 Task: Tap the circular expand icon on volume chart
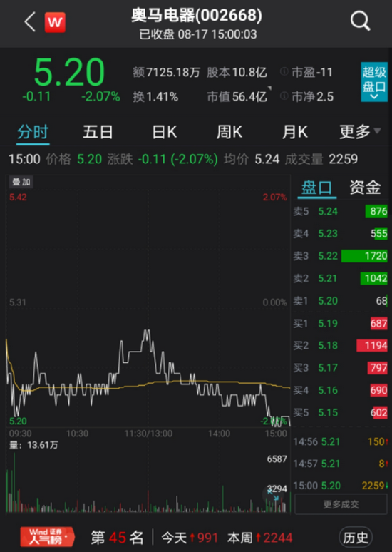pos(273,495)
